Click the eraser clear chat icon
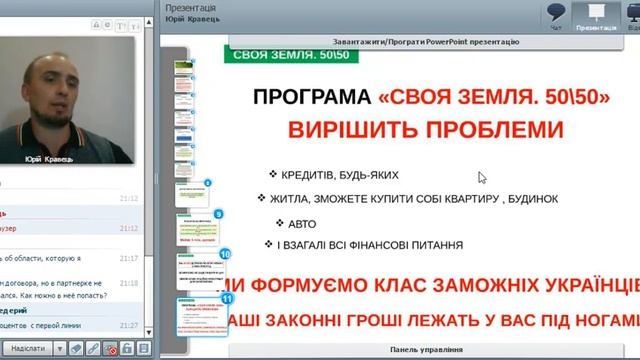The height and width of the screenshot is (360, 640). pyautogui.click(x=76, y=349)
